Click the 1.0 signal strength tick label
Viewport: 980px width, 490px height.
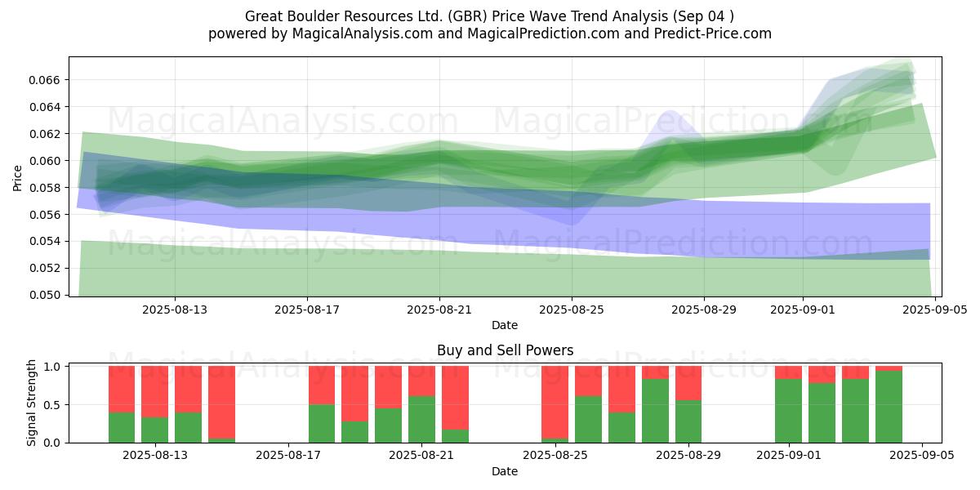(x=54, y=367)
